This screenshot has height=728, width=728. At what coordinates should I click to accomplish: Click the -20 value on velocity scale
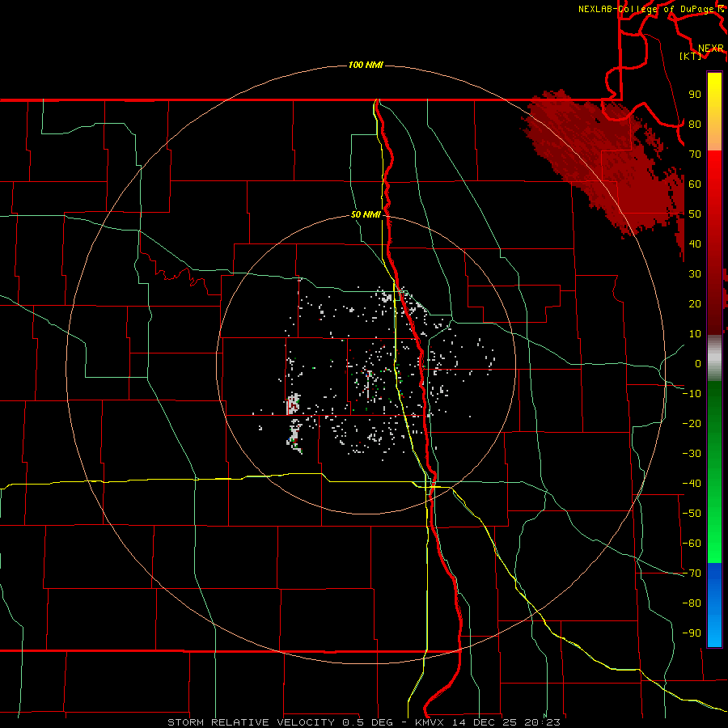[x=692, y=424]
